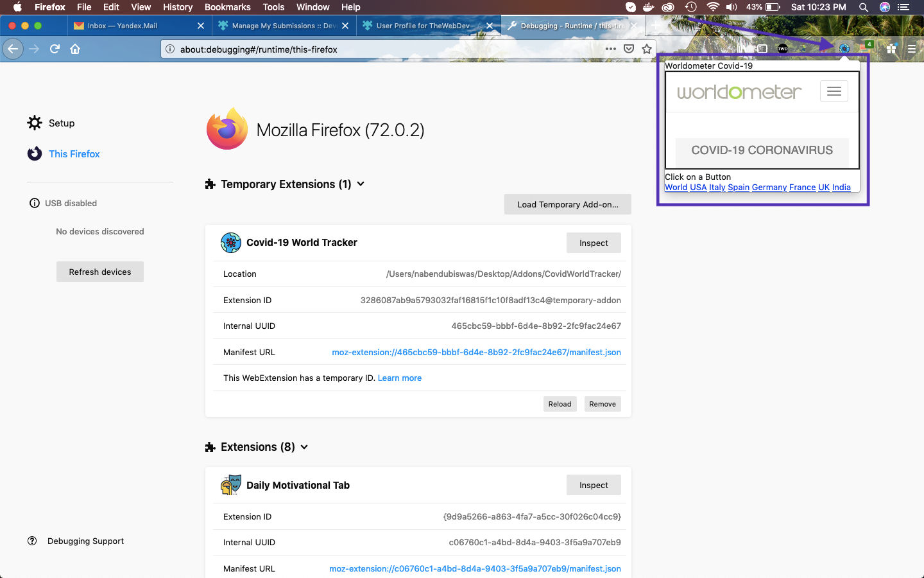Inspect the Daily Motivational Tab extension
The image size is (924, 578).
tap(594, 485)
